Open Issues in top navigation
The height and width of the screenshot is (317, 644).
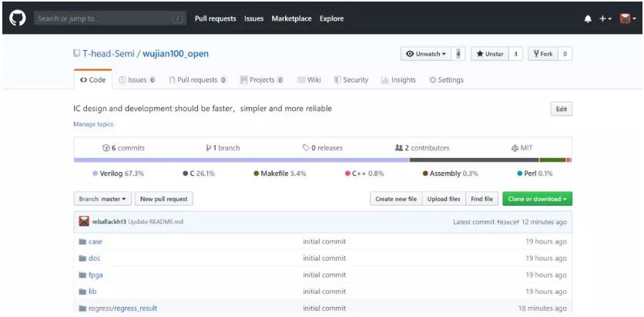[253, 19]
